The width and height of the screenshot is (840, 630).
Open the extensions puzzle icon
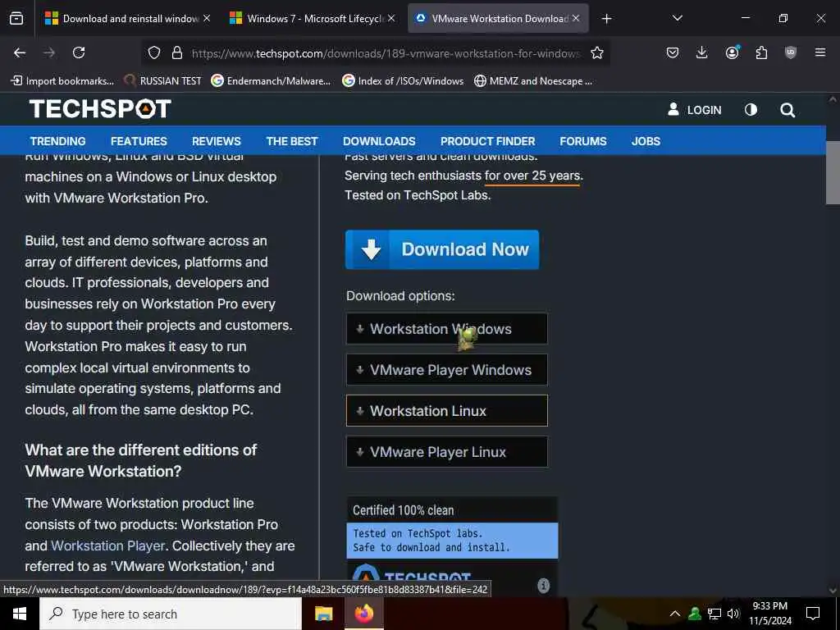761,52
